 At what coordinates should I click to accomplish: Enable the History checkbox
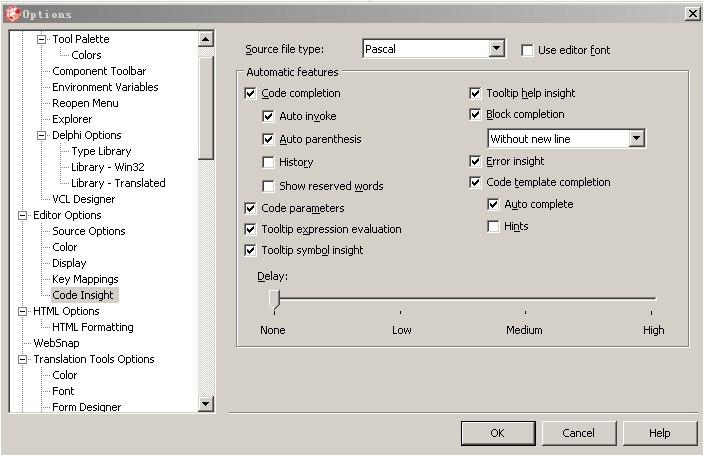[x=268, y=162]
